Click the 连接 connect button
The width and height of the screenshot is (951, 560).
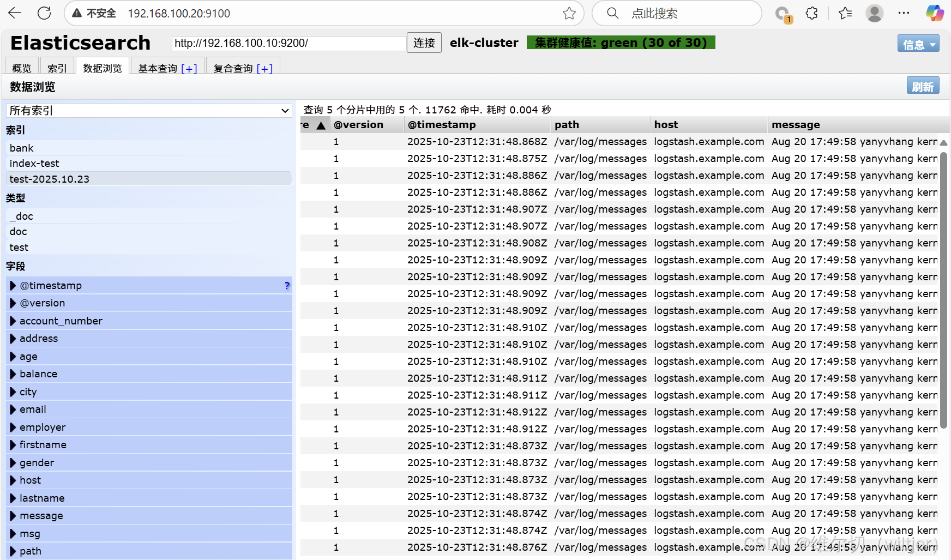pyautogui.click(x=424, y=43)
